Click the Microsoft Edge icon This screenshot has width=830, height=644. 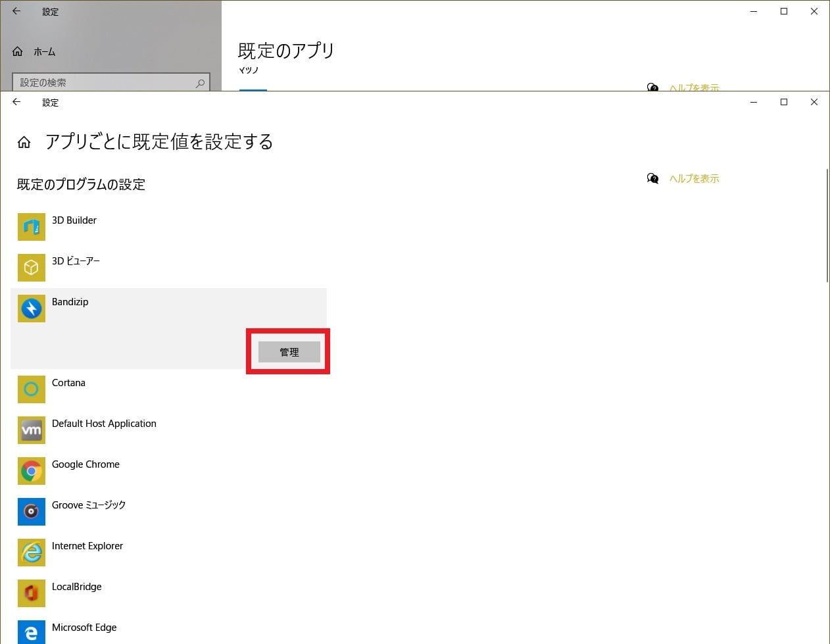coord(32,632)
